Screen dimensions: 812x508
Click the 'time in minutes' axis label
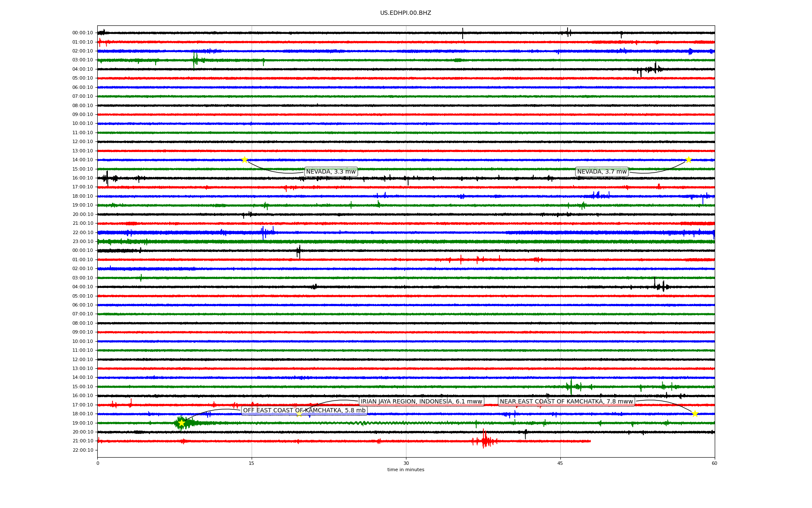point(406,469)
